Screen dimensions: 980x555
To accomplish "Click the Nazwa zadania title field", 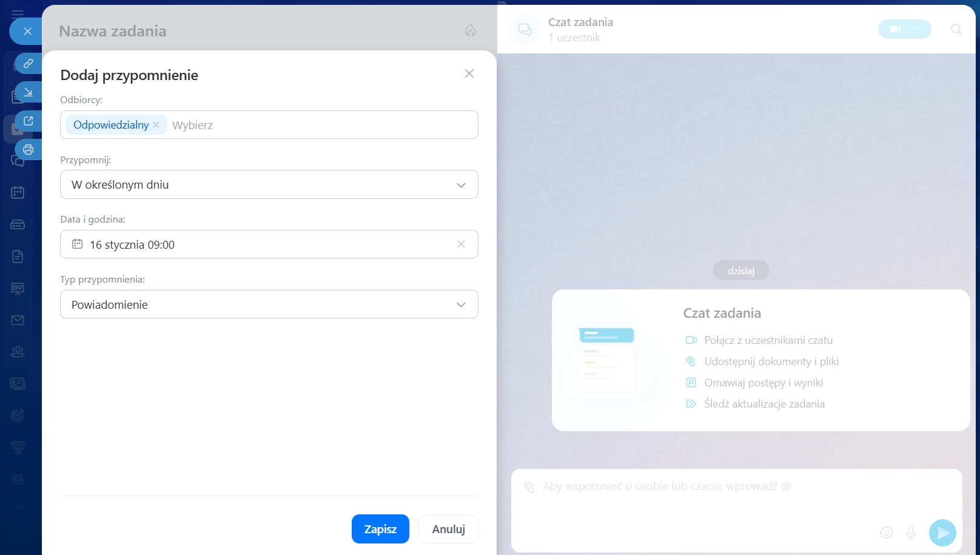I will coord(113,31).
